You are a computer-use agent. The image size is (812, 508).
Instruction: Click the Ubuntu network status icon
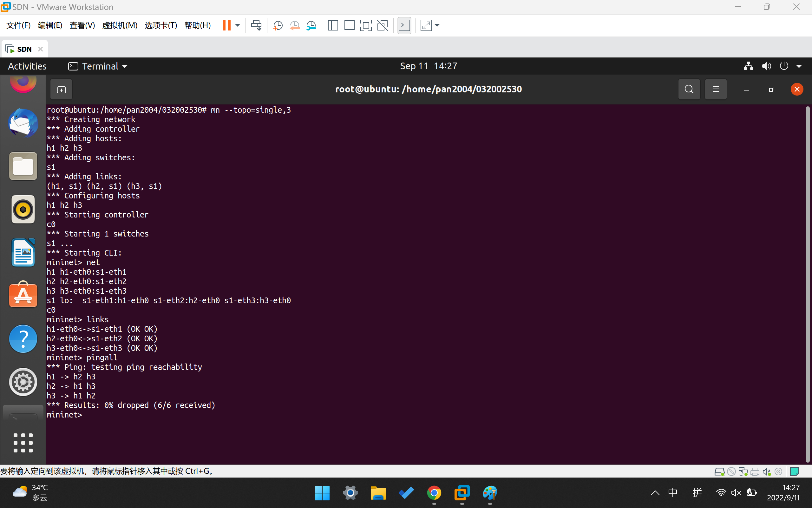748,66
